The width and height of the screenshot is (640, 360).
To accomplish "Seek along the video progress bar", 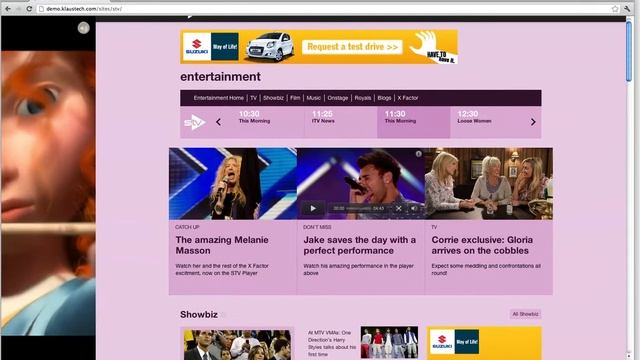I will coord(359,209).
